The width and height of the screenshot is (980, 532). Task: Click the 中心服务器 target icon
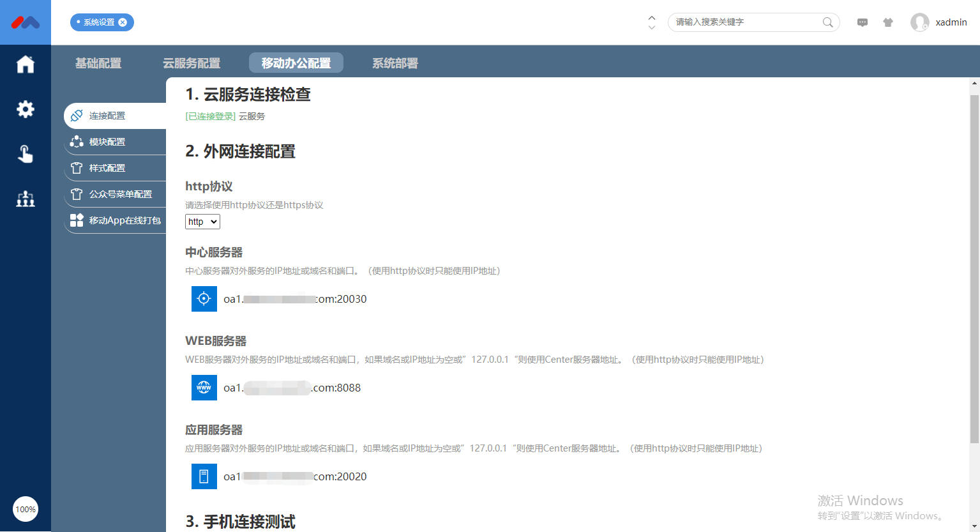(x=204, y=298)
